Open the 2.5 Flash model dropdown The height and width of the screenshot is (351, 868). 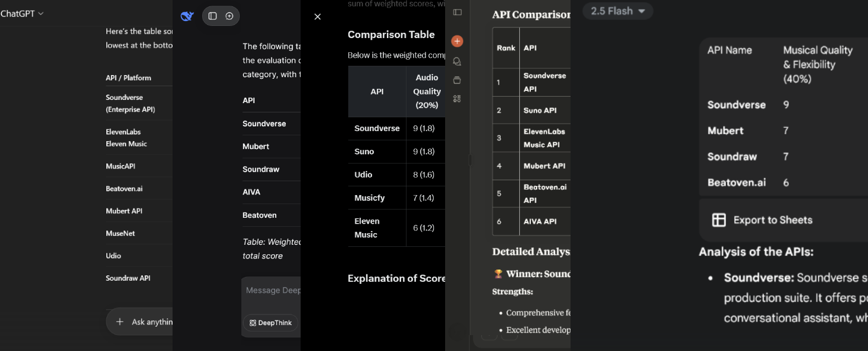(x=618, y=11)
